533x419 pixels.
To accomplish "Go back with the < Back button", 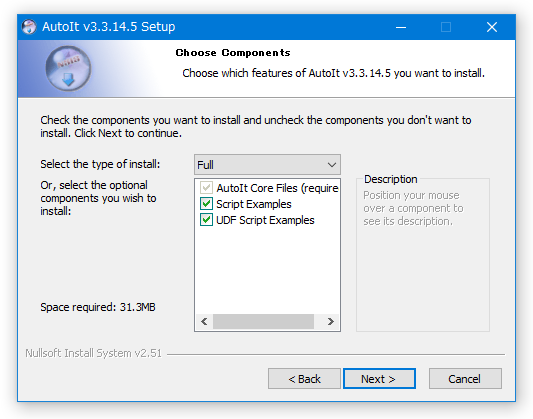I will point(304,379).
